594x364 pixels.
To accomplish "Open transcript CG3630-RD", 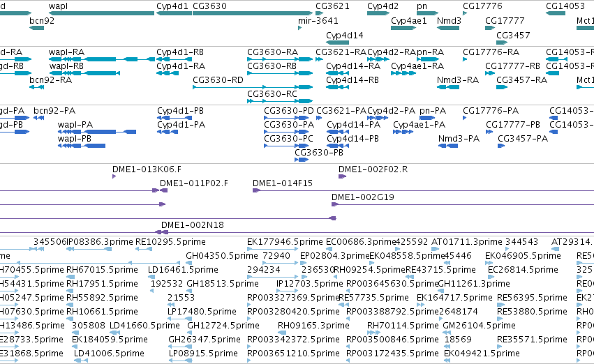I will point(218,79).
